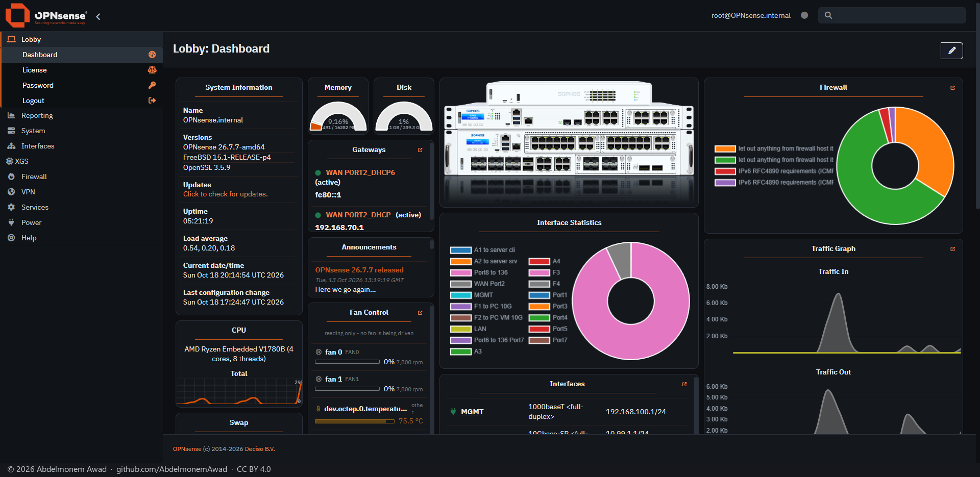The height and width of the screenshot is (477, 980).
Task: Toggle the theme dot beside the username
Action: click(x=804, y=15)
